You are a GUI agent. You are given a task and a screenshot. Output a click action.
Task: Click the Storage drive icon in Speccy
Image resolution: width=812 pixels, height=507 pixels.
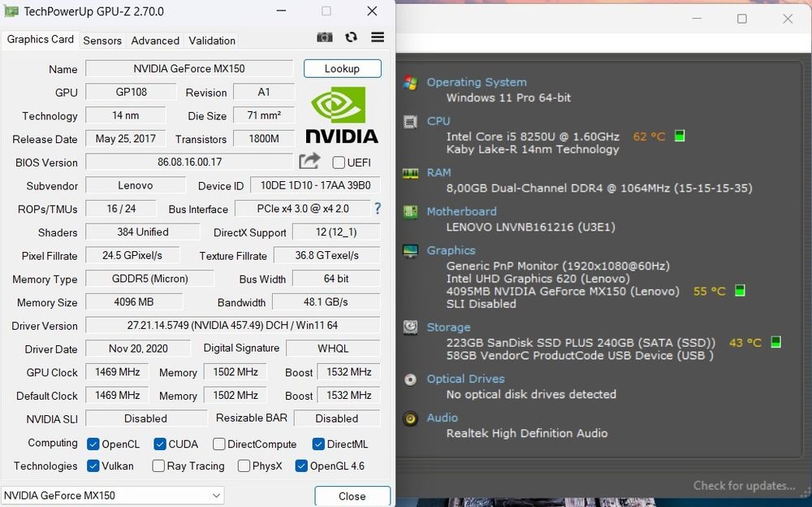tap(411, 327)
